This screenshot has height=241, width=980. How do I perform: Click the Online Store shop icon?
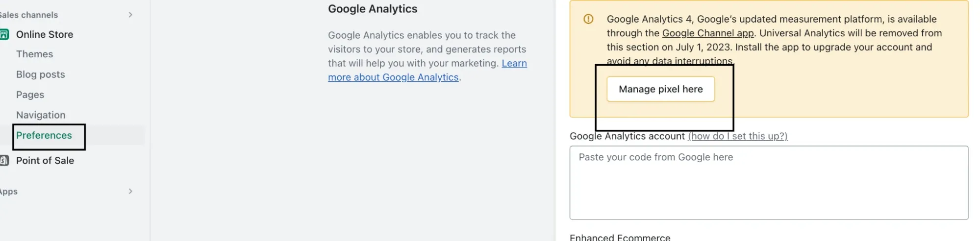[x=4, y=34]
